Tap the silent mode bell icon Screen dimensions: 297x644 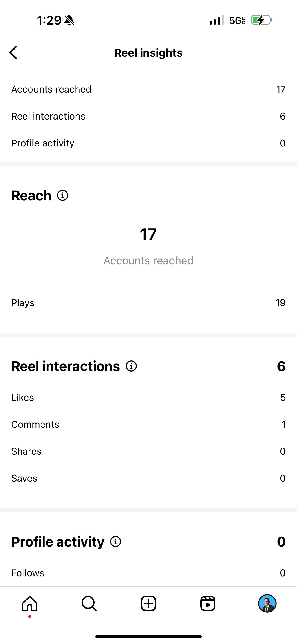click(69, 20)
